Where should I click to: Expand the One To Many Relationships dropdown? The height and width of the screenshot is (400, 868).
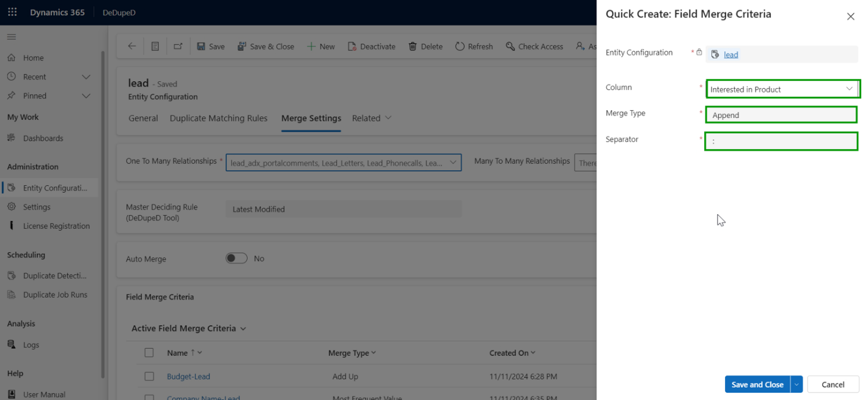point(453,163)
